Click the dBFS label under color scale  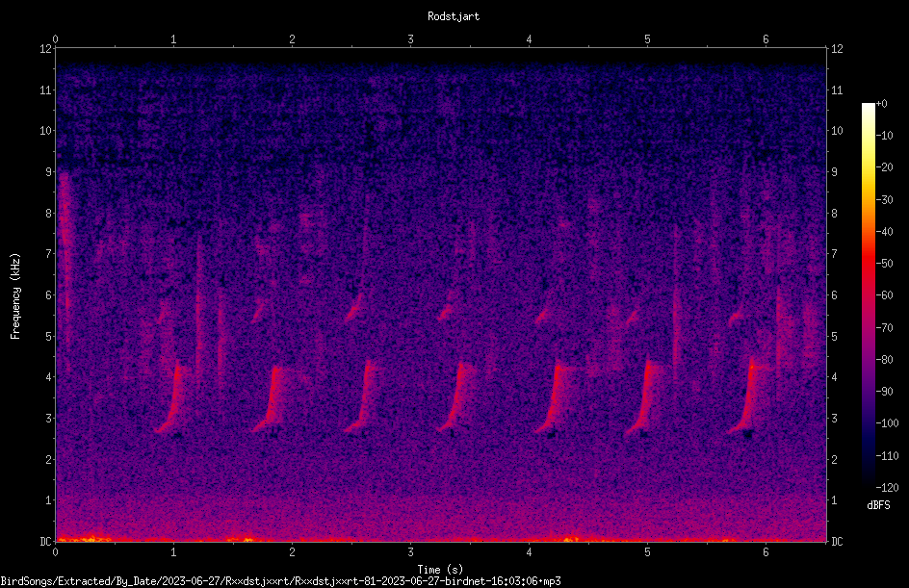click(878, 505)
